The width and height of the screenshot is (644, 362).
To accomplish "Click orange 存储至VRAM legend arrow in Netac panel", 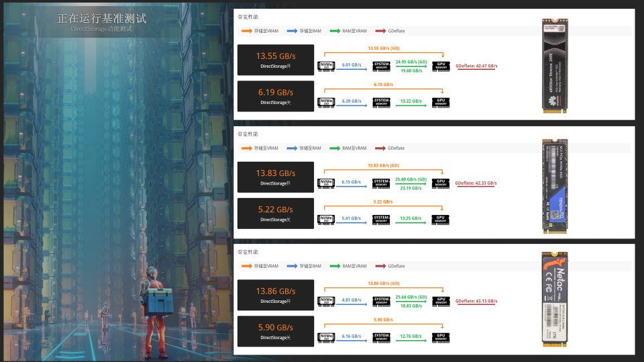I will 246,266.
